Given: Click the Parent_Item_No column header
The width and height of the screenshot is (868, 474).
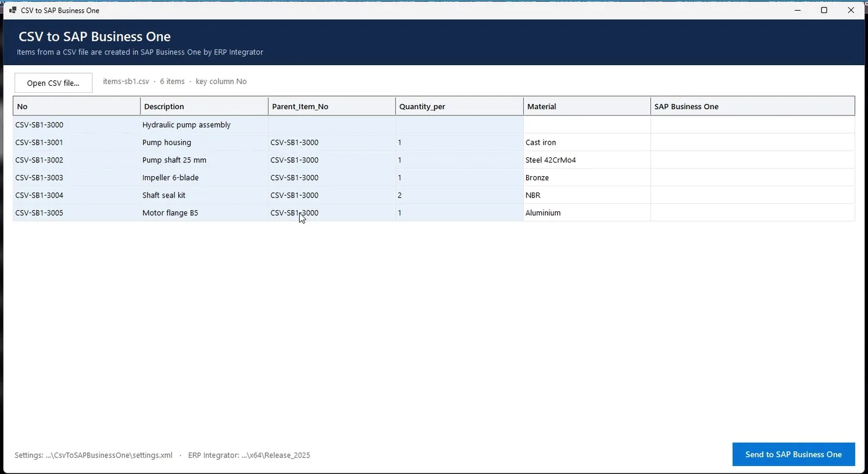Looking at the screenshot, I should [332, 107].
